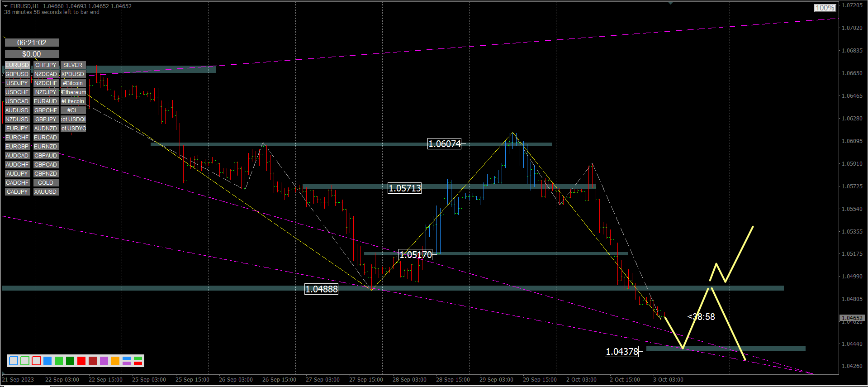Select the red outlined rectangle tool

36,361
